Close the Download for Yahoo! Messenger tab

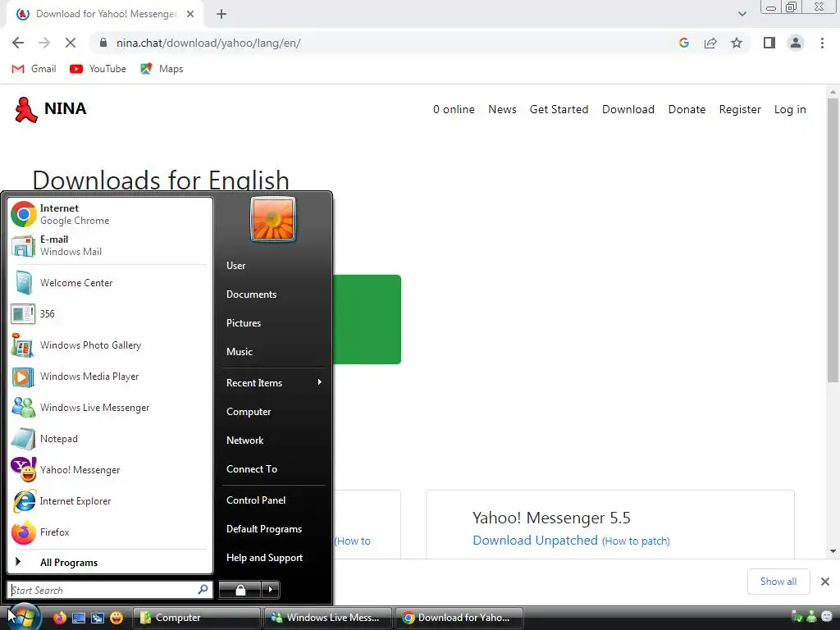tap(190, 14)
